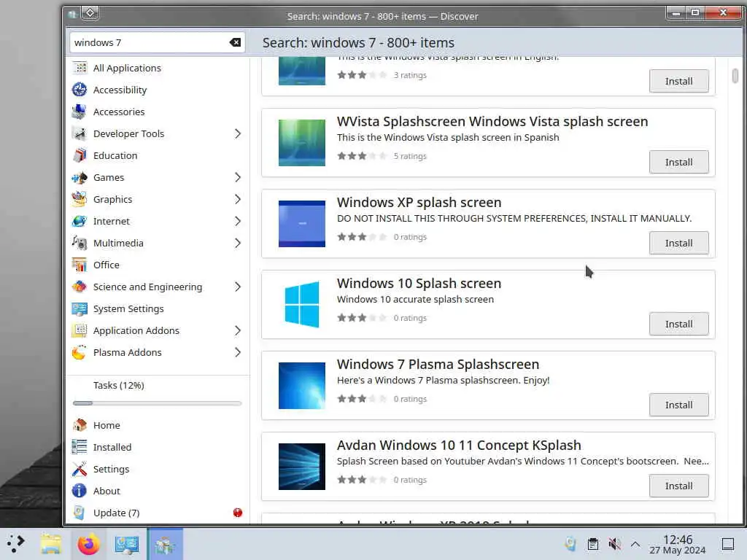The image size is (747, 560).
Task: Click the Multimedia speaker icon
Action: point(80,244)
